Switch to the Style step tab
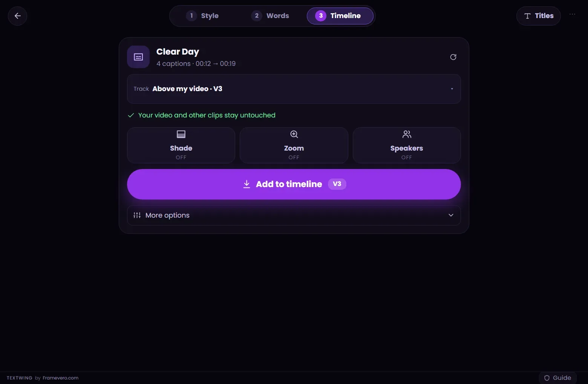 [x=202, y=16]
